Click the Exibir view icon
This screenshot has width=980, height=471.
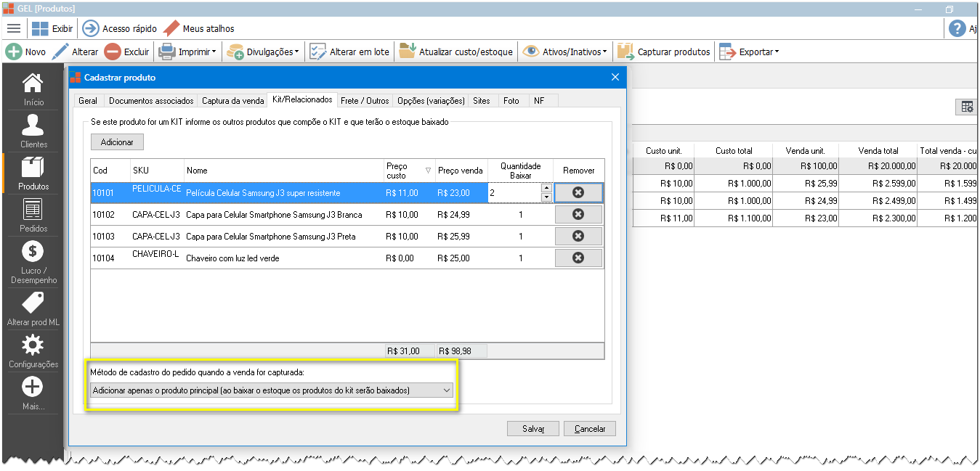40,28
